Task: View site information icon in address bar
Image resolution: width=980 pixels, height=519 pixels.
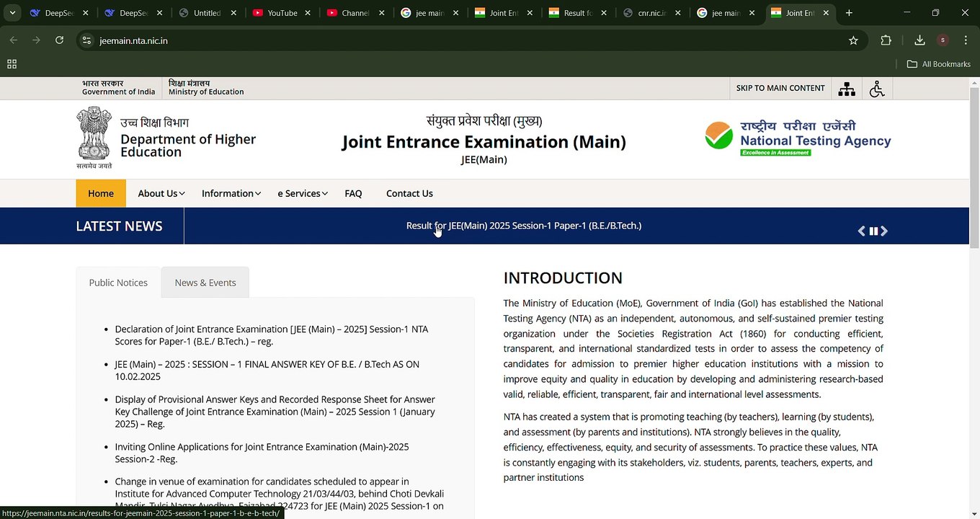Action: coord(86,40)
